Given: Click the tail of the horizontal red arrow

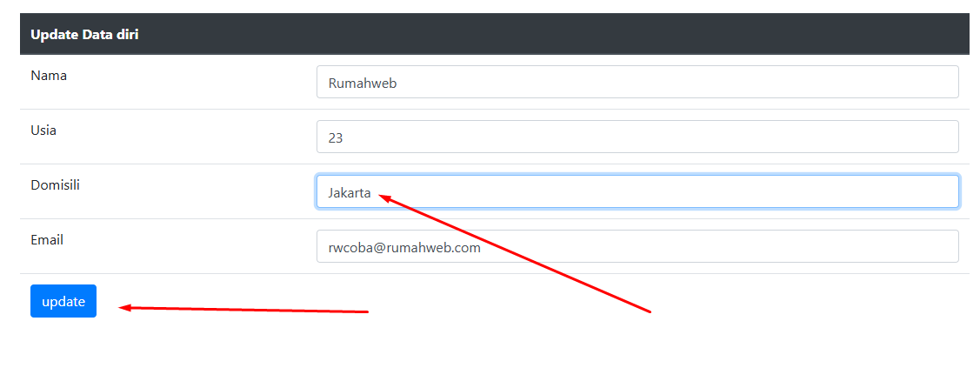Looking at the screenshot, I should click(366, 311).
